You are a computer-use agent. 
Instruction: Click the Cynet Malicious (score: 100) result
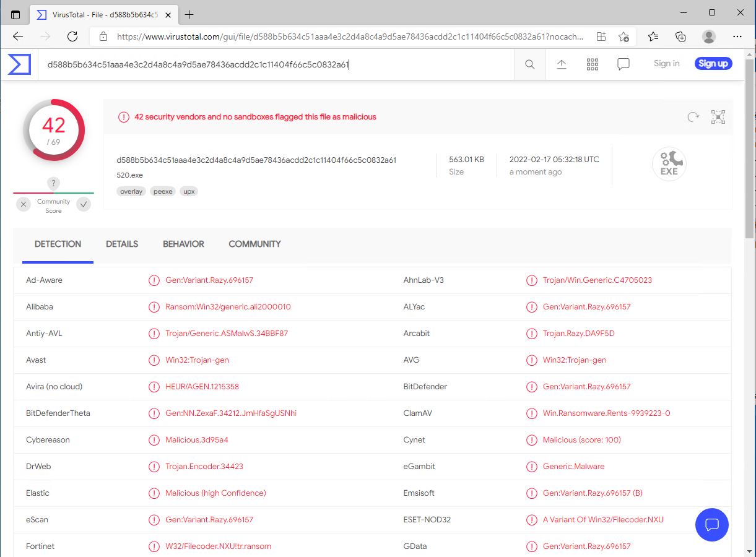coord(581,440)
